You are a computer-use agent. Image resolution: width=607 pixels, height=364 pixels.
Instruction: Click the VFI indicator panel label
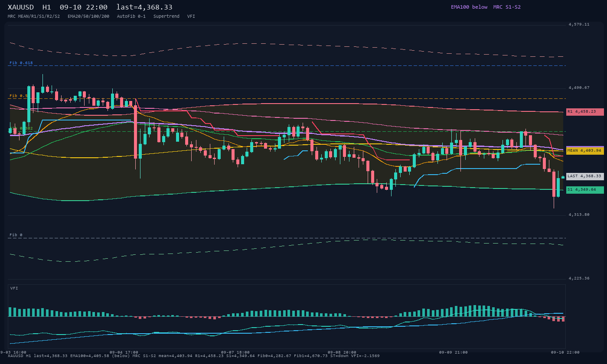(14, 288)
